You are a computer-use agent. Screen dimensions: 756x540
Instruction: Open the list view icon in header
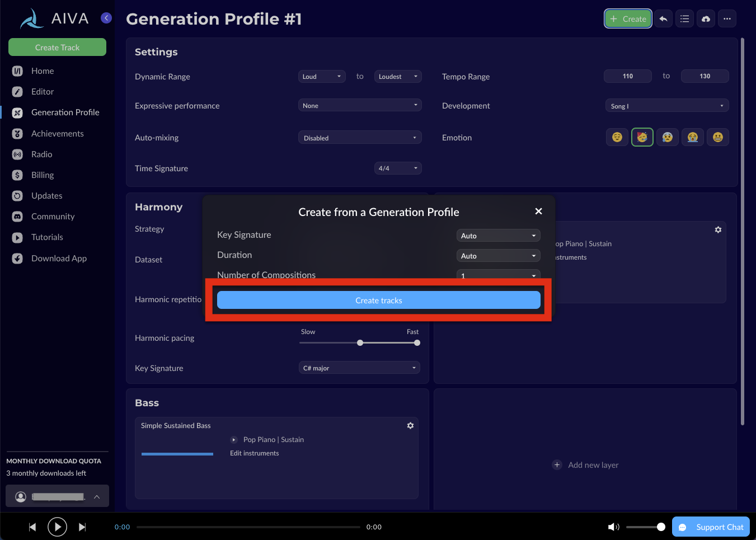coord(684,19)
